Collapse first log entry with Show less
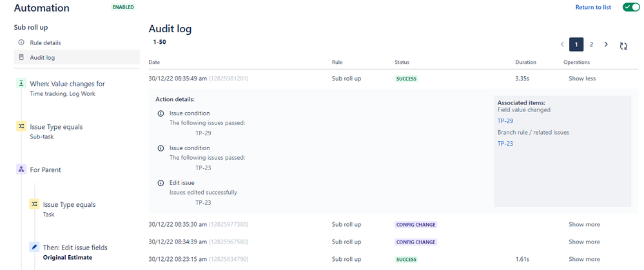Image resolution: width=644 pixels, height=270 pixels. pos(582,79)
